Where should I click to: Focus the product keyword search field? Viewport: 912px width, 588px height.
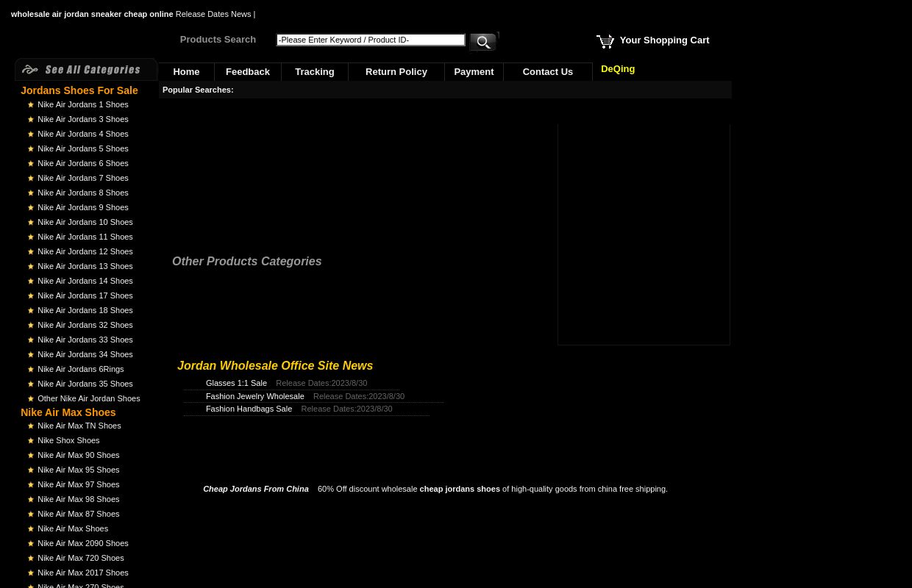coord(371,40)
